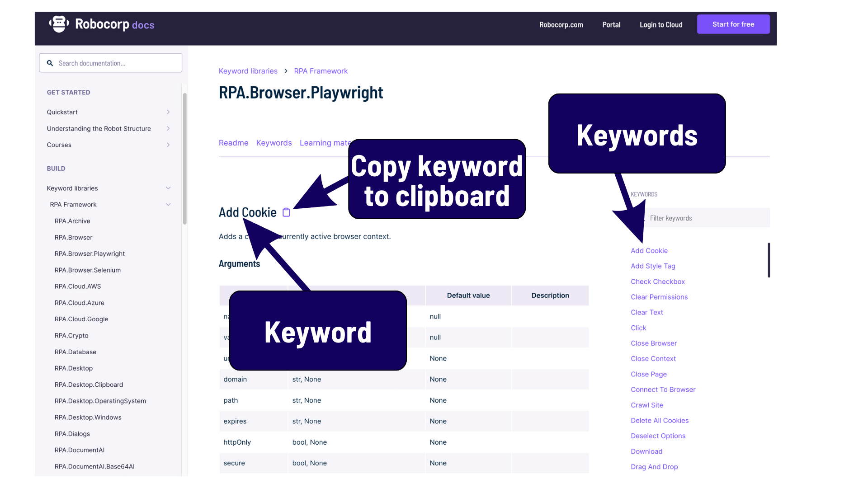Expand Understanding the Robot Structure chevron
The width and height of the screenshot is (868, 488).
tap(168, 129)
